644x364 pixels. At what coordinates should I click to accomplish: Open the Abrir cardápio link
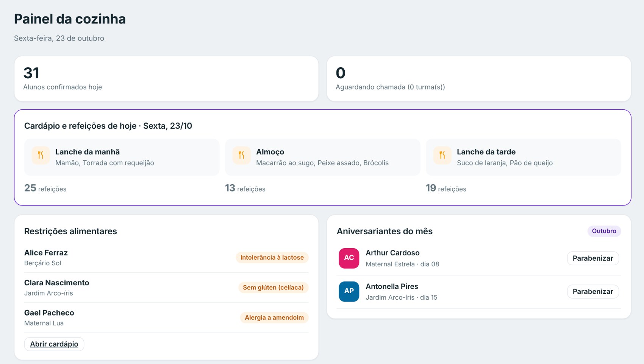[54, 344]
